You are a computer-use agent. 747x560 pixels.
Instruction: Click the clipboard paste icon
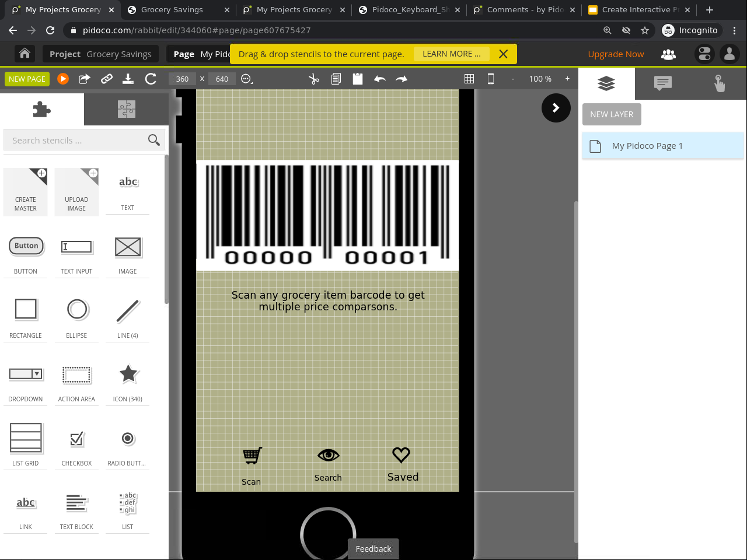tap(358, 79)
